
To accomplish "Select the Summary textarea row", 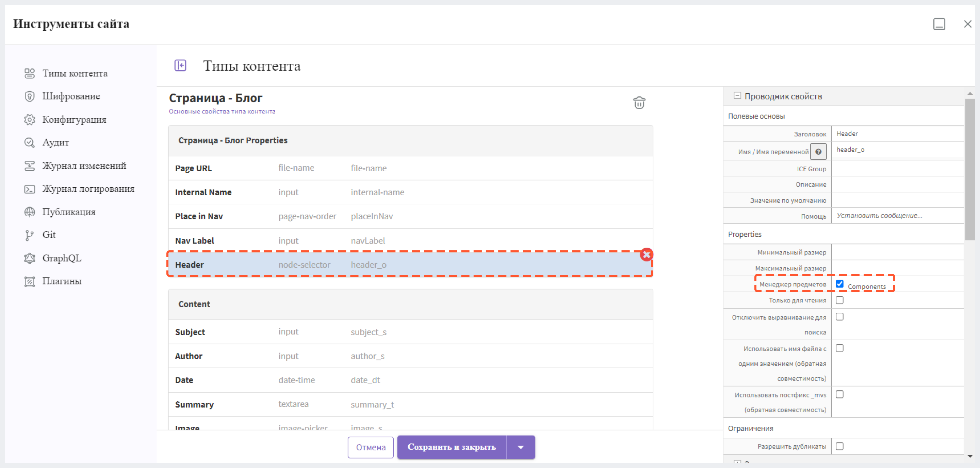I will [x=410, y=404].
